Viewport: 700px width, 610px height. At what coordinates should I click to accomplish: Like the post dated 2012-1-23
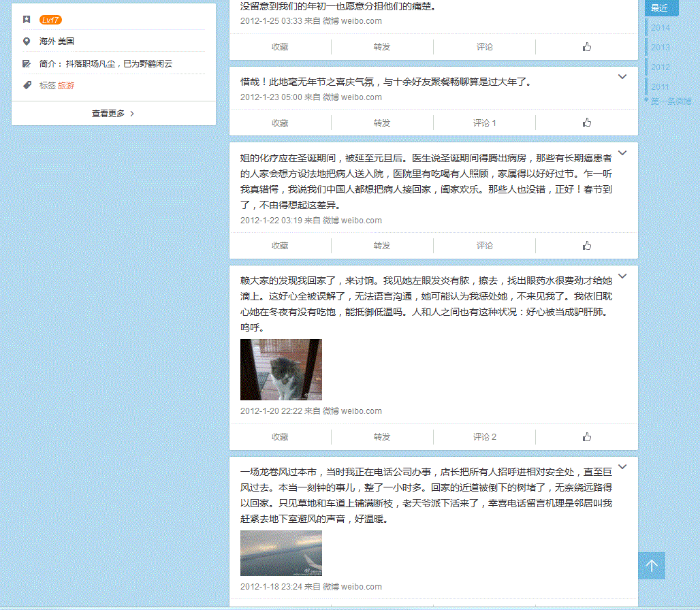586,123
